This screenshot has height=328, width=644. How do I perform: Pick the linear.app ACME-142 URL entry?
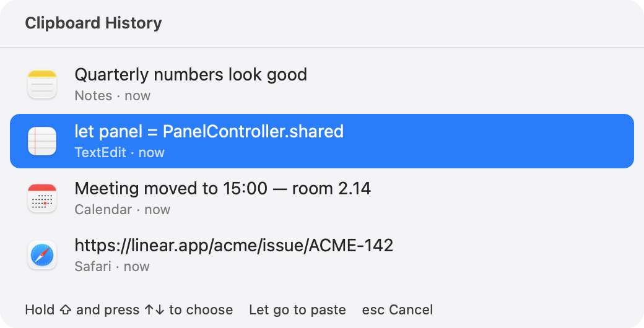[322, 255]
